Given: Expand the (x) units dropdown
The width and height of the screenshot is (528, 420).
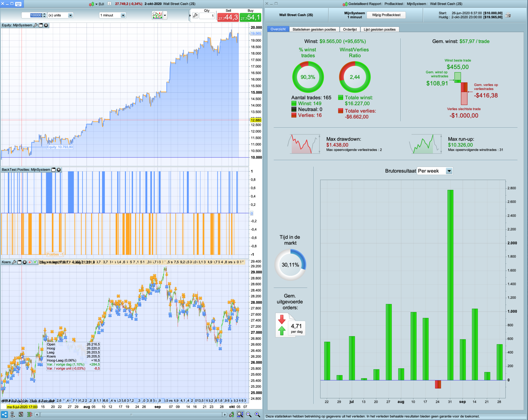Looking at the screenshot, I should point(70,15).
